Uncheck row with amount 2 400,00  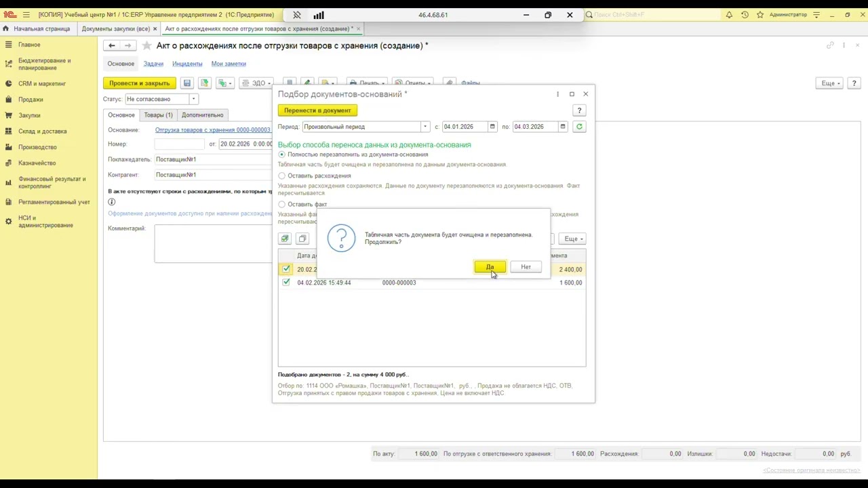tap(286, 269)
